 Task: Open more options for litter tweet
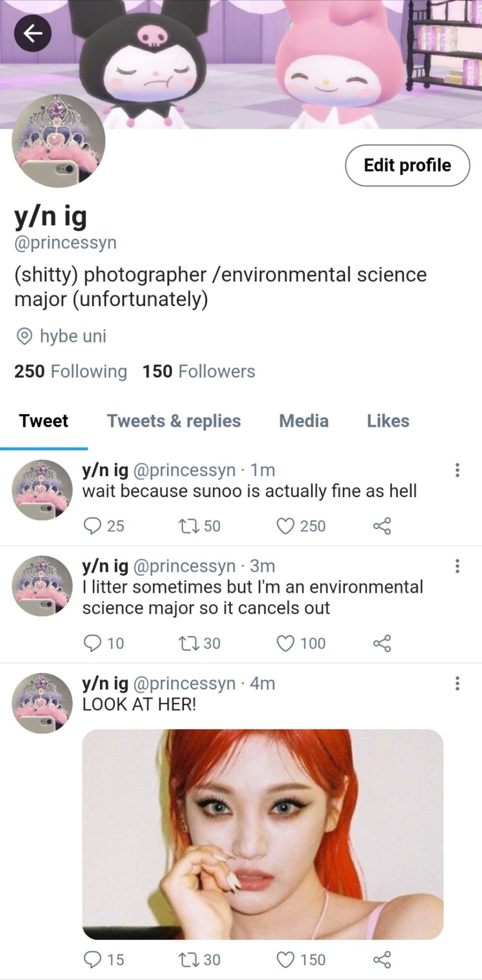click(x=457, y=566)
